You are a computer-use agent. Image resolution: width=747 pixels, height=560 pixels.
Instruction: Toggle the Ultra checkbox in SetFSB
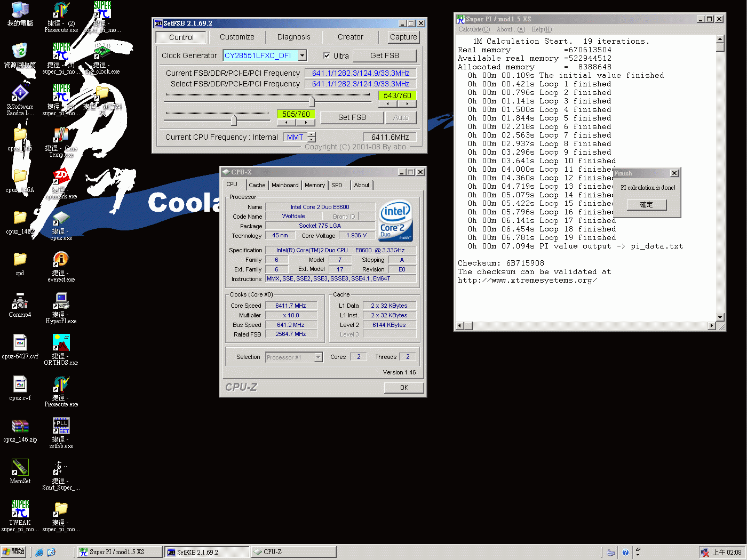327,55
